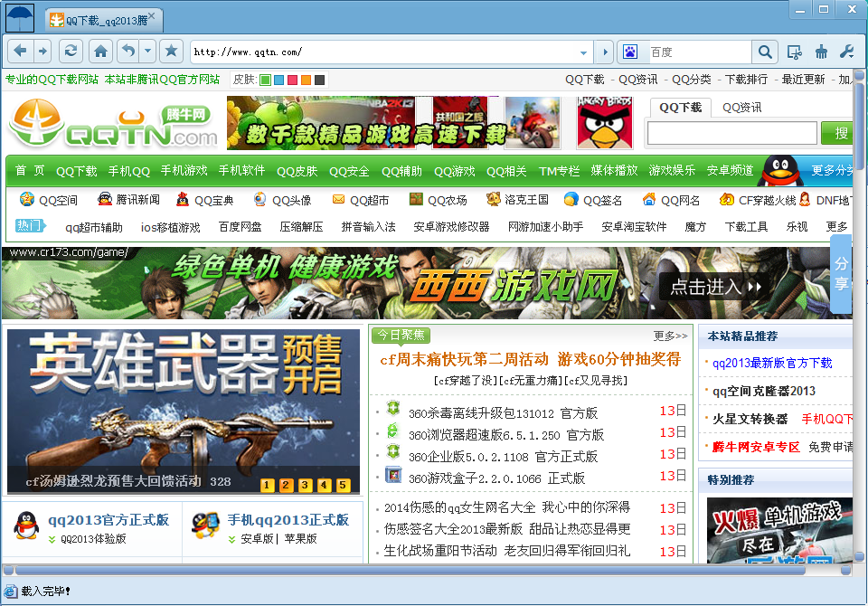Click the screen capture toolbar icon
Screen dimensions: 868x606
tap(795, 52)
